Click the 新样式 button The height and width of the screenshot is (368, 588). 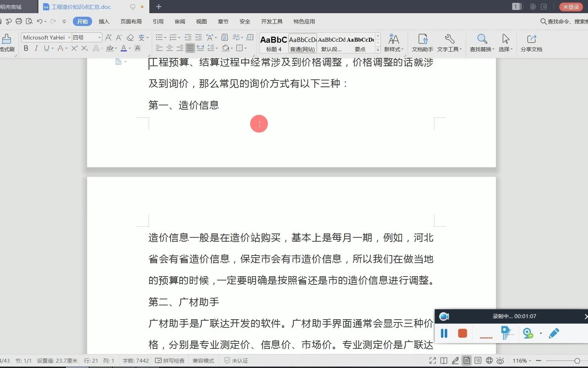tap(394, 43)
